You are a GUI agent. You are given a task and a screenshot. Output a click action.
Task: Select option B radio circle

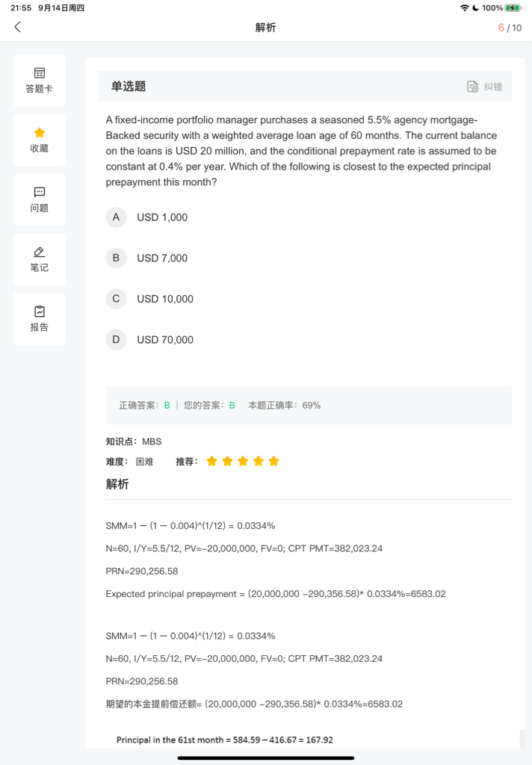click(x=116, y=258)
